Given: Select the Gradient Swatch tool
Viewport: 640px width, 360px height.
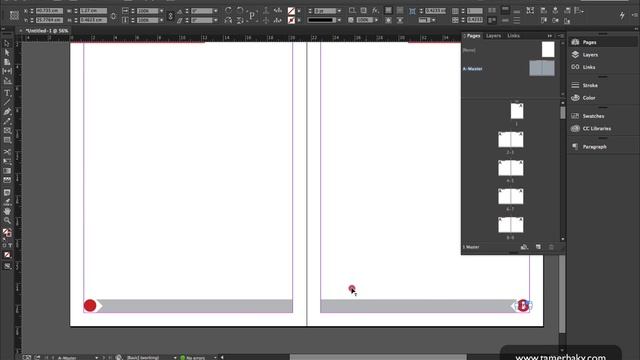Looking at the screenshot, I should [x=7, y=171].
